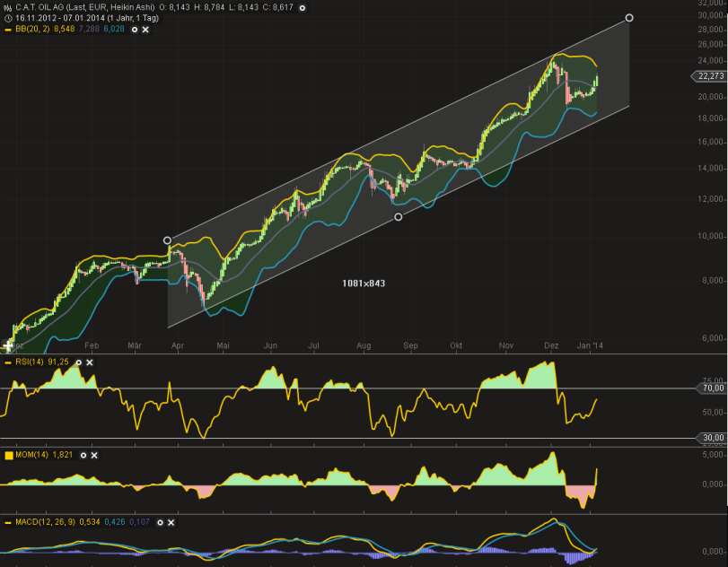The height and width of the screenshot is (567, 728).
Task: Select the trend channel handle near April start
Action: click(x=167, y=240)
